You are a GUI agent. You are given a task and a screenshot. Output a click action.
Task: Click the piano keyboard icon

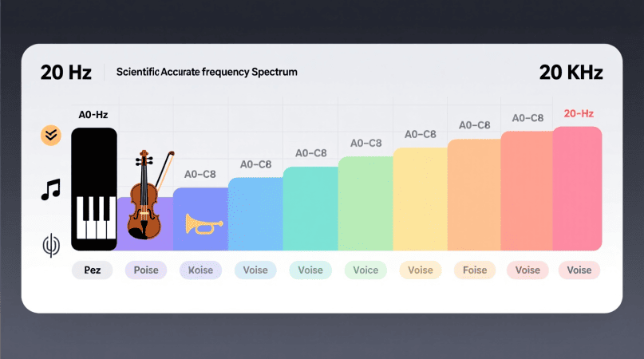(94, 189)
